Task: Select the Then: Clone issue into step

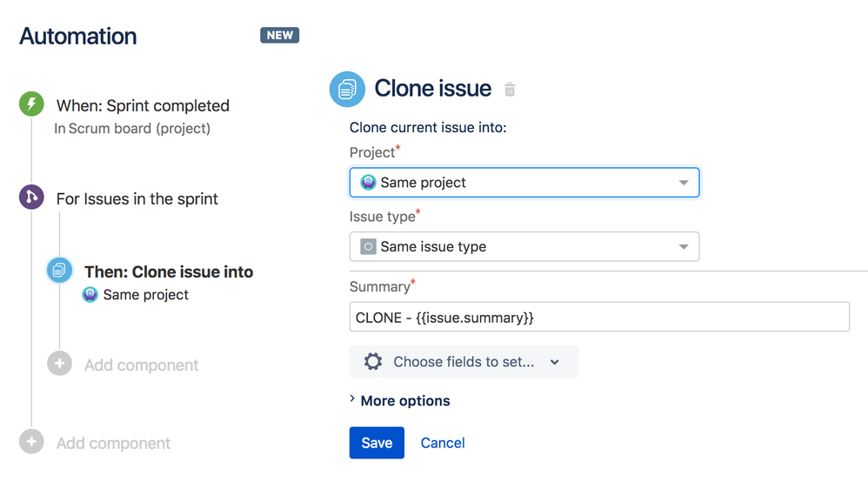Action: pos(169,272)
